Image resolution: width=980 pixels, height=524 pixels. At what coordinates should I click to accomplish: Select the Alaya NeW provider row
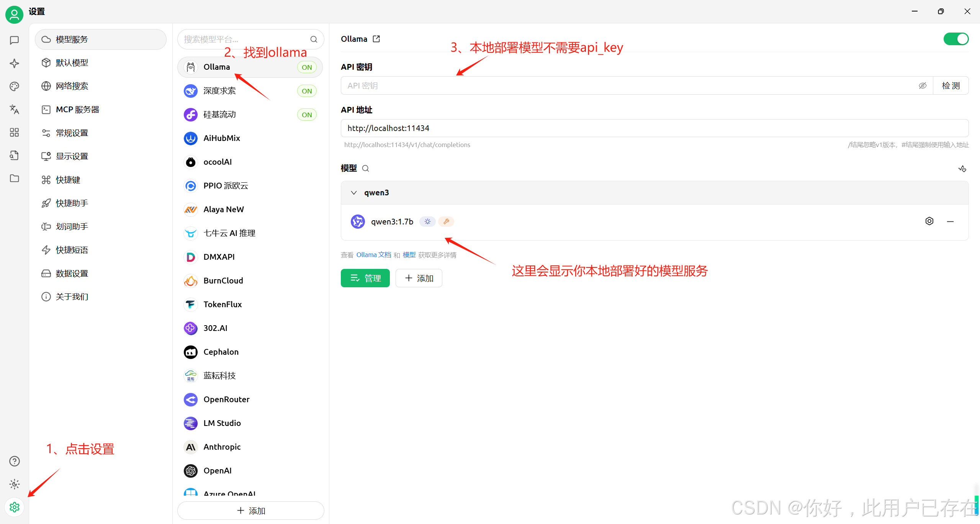[250, 210]
